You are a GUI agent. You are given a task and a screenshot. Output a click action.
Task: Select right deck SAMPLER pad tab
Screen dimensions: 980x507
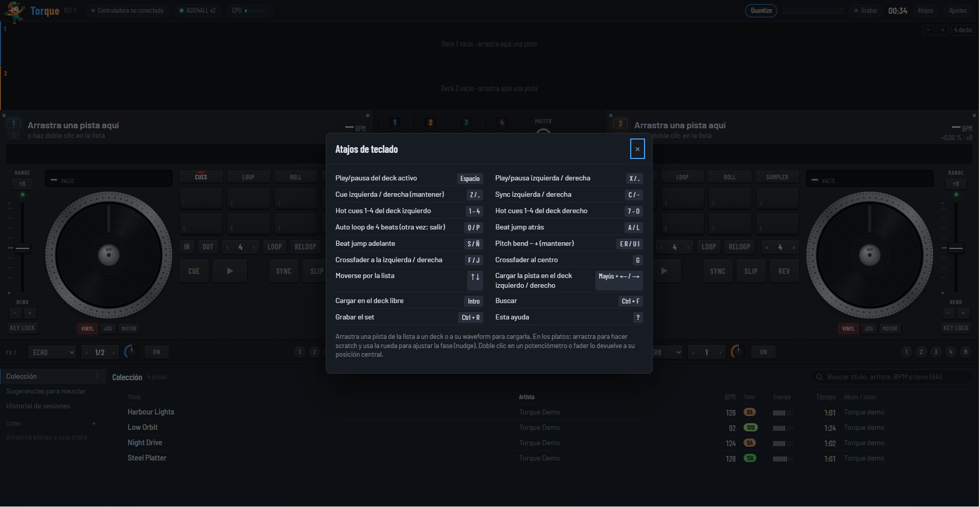pos(777,177)
